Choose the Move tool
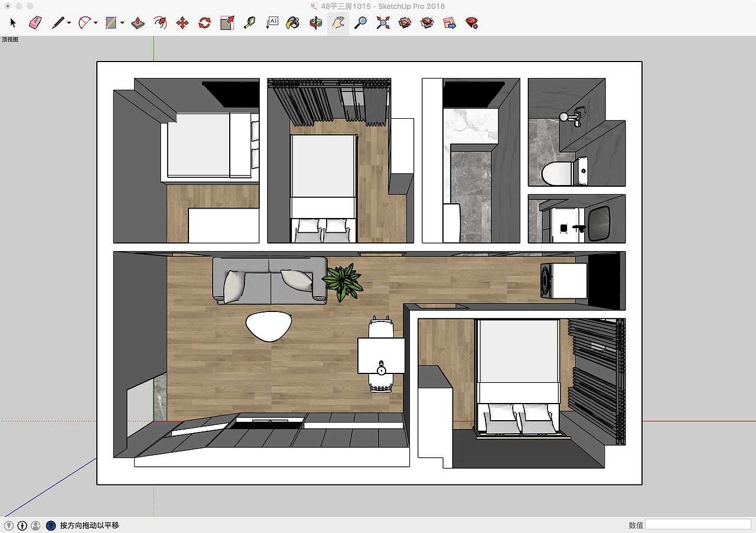 (183, 23)
